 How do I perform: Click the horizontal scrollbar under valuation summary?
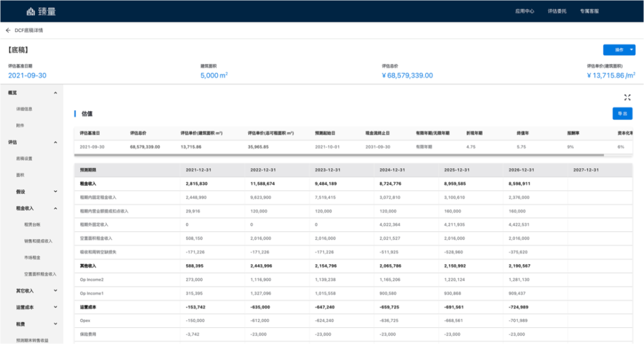[x=341, y=155]
